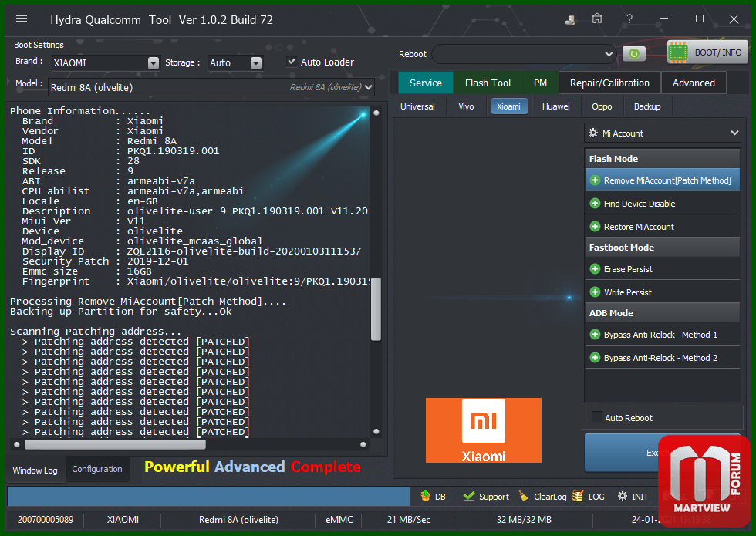Select the Backup sub-tab
This screenshot has height=536, width=756.
647,106
